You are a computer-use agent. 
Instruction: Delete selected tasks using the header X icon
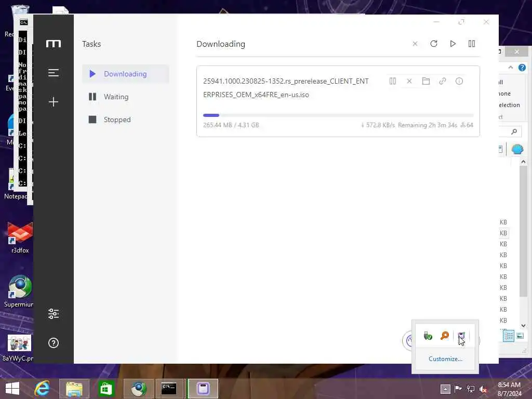tap(415, 44)
